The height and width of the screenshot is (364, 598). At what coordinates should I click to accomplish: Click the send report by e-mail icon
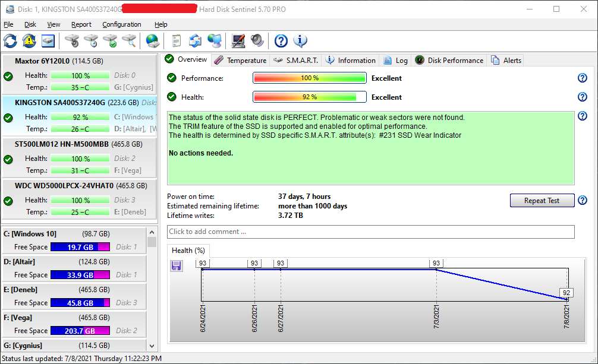(195, 41)
